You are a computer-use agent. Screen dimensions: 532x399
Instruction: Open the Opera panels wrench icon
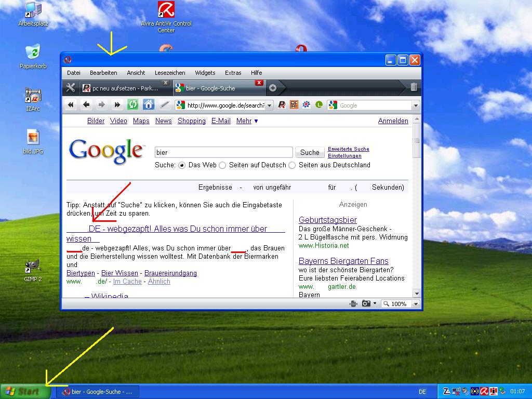tap(71, 88)
